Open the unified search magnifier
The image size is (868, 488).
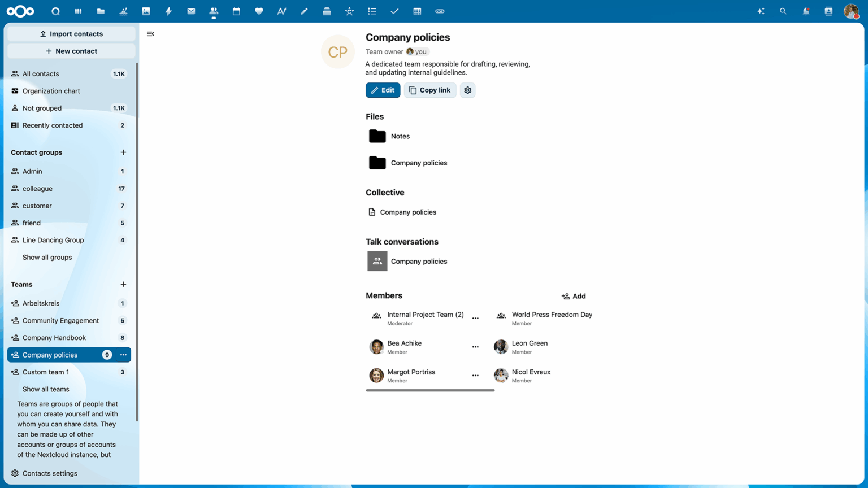[x=783, y=11]
